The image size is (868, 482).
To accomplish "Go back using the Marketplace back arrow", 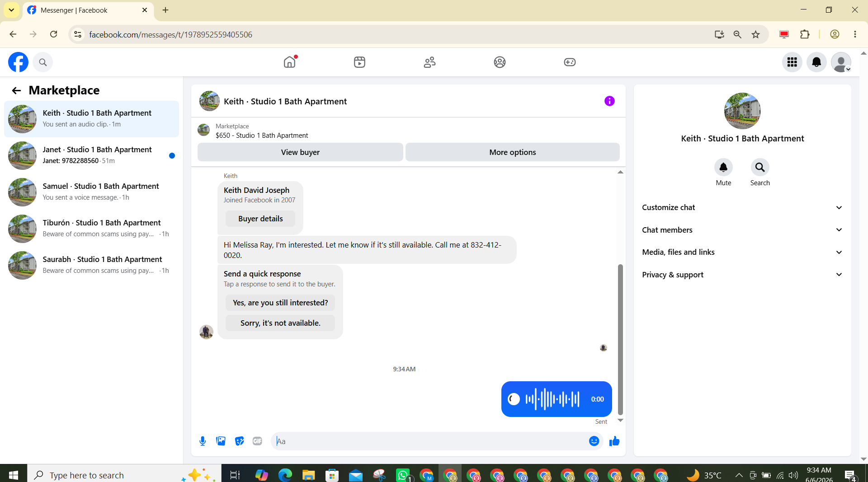I will 16,90.
